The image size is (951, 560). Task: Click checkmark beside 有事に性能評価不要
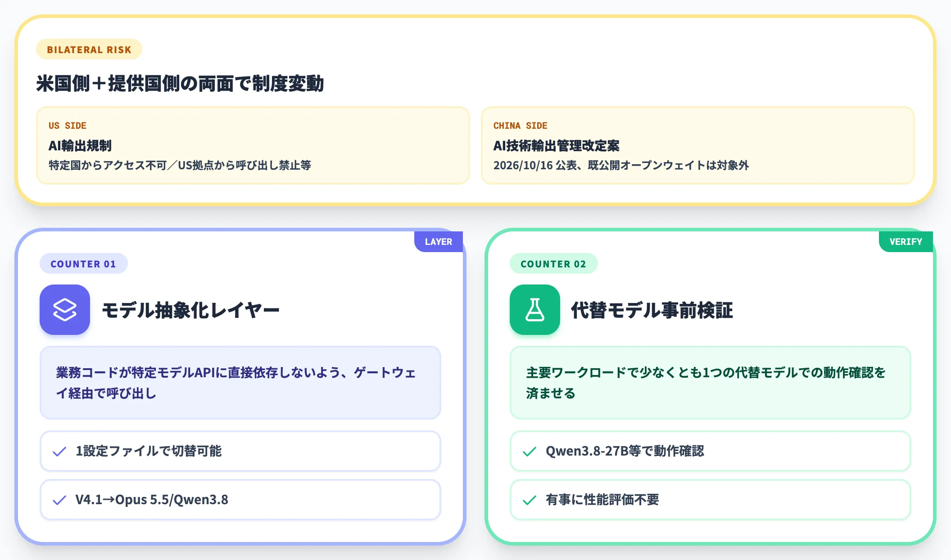tap(530, 500)
